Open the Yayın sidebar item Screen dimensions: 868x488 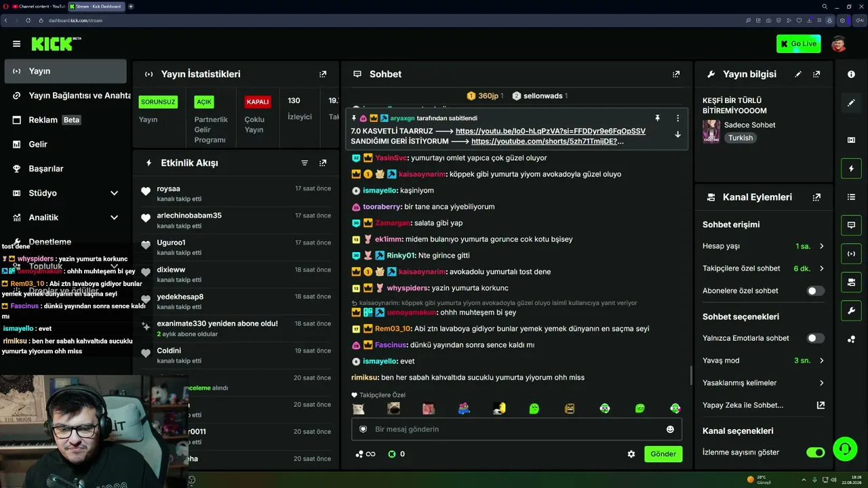tap(65, 71)
